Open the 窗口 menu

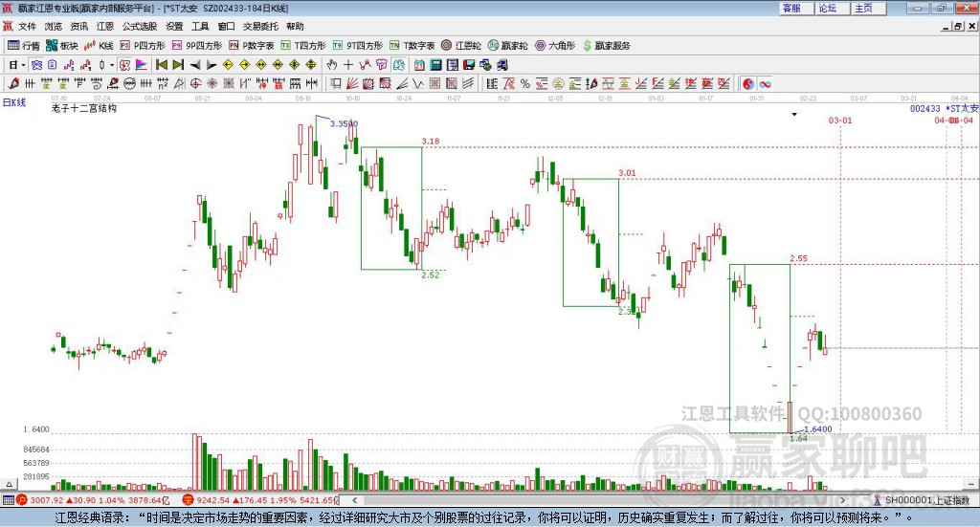tap(226, 26)
